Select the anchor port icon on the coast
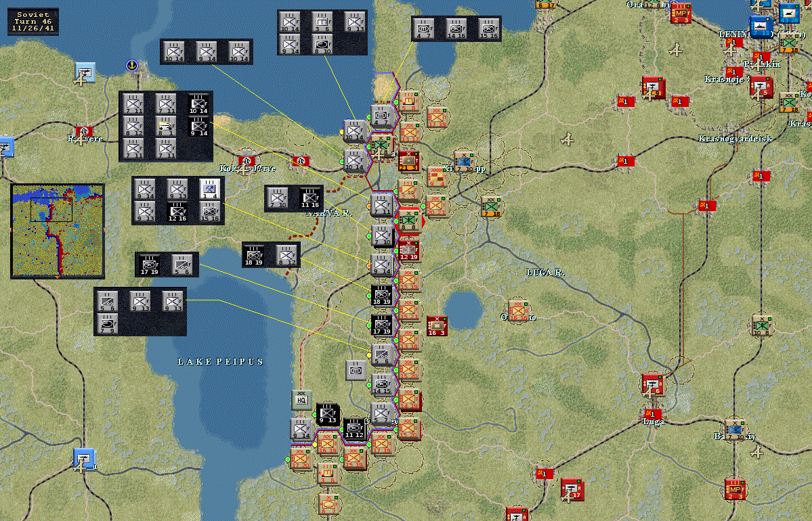 132,66
